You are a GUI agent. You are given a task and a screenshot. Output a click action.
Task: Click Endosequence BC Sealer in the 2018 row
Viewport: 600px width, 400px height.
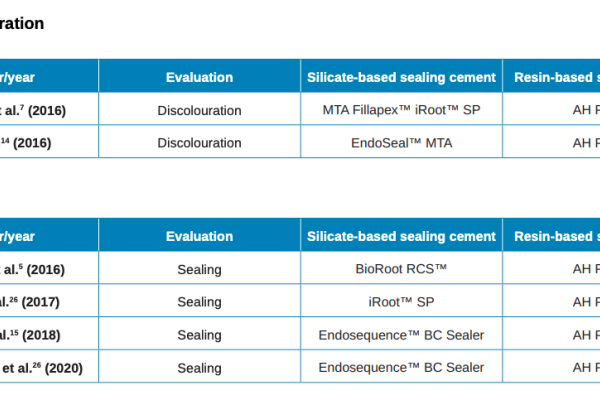tap(401, 335)
